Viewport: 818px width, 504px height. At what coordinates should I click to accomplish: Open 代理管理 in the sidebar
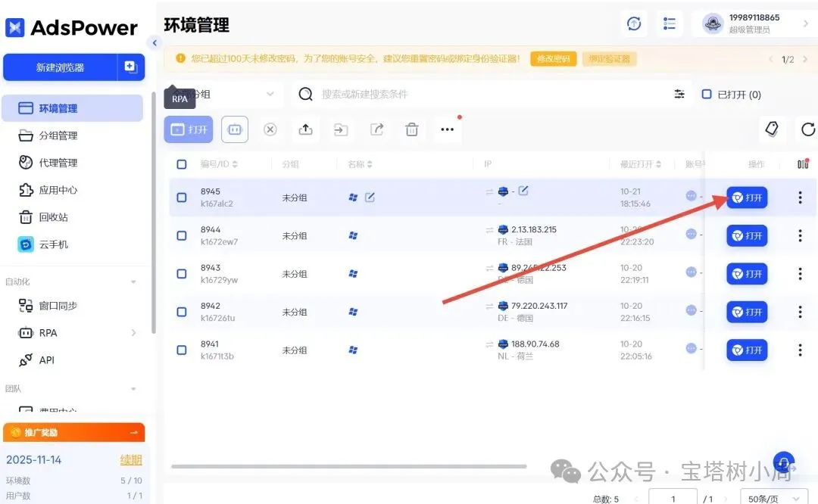[x=58, y=163]
